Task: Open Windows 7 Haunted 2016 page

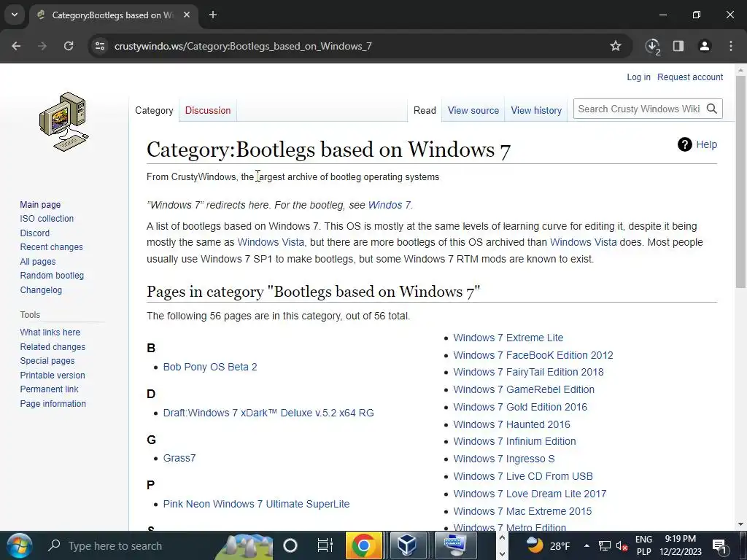Action: pos(511,424)
